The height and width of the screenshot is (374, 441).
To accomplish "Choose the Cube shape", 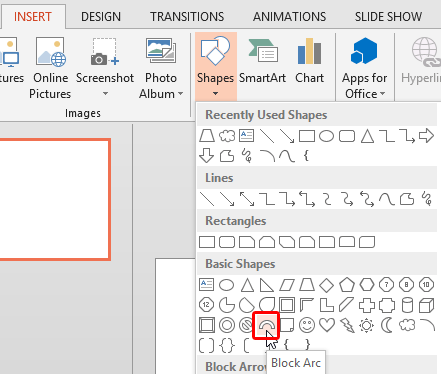I will click(x=427, y=305).
